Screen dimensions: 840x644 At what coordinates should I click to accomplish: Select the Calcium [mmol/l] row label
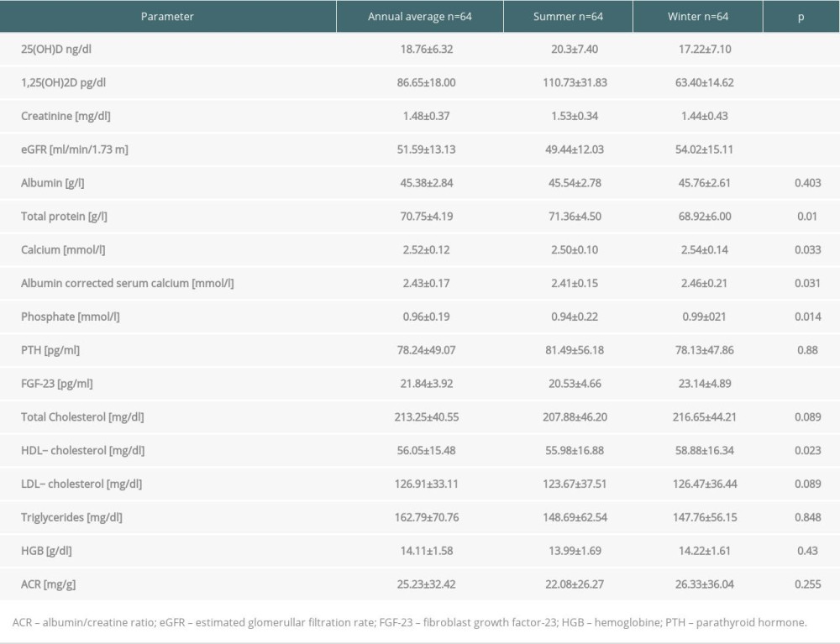coord(63,250)
